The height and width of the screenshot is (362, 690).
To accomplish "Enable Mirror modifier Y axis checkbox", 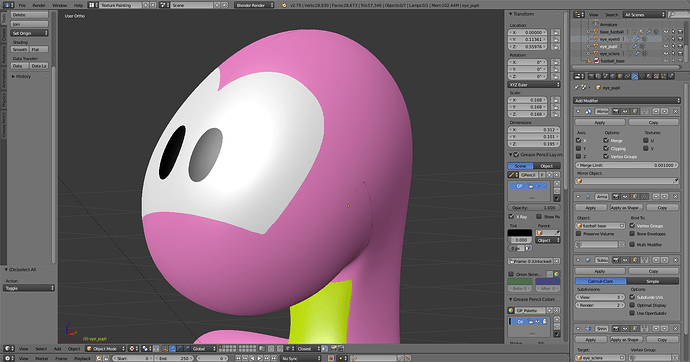I will point(579,148).
